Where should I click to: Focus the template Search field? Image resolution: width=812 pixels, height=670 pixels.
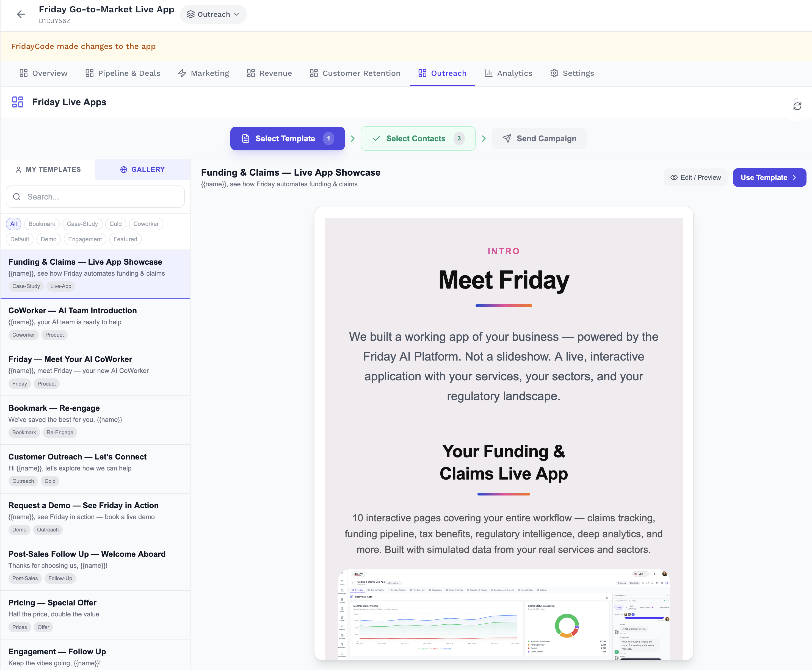click(95, 197)
